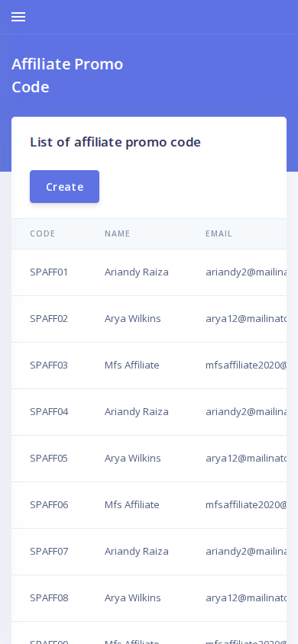Select the CODE column header
Image resolution: width=298 pixels, height=644 pixels.
(43, 233)
